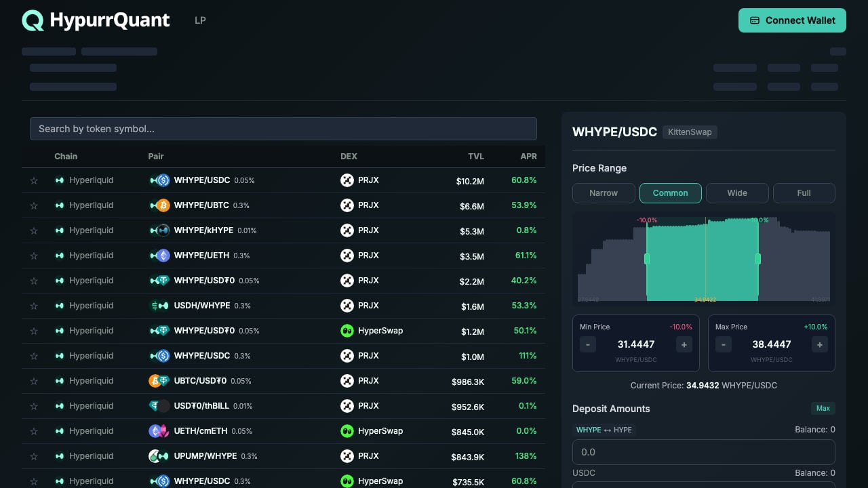Click the Hyperliquid chain icon in the UETH/cmETH row
The height and width of the screenshot is (488, 868).
[60, 431]
